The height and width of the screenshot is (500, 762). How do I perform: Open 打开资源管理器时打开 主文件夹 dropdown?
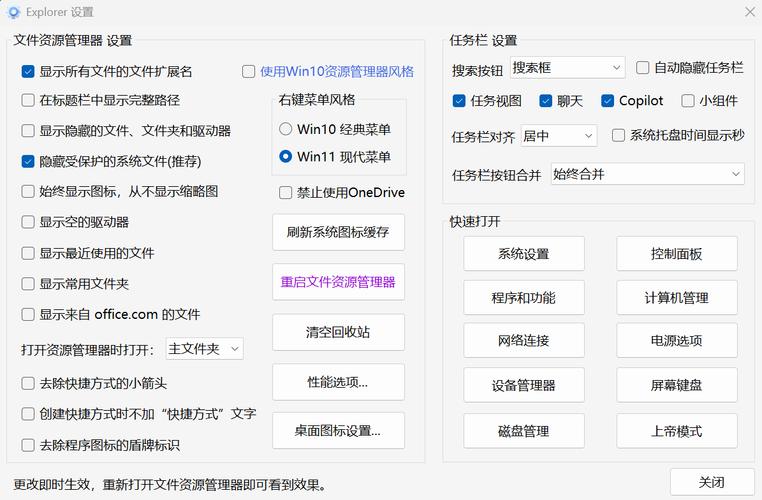tap(205, 349)
